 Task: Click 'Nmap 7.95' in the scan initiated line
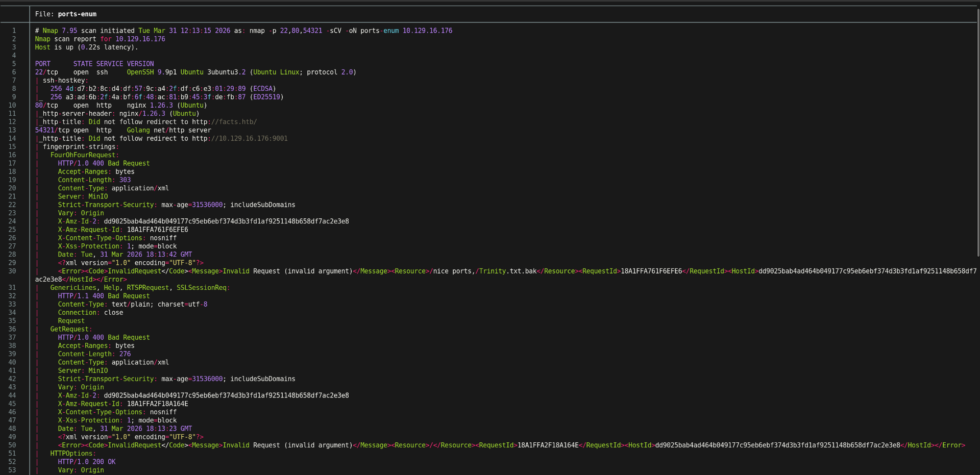click(60, 31)
